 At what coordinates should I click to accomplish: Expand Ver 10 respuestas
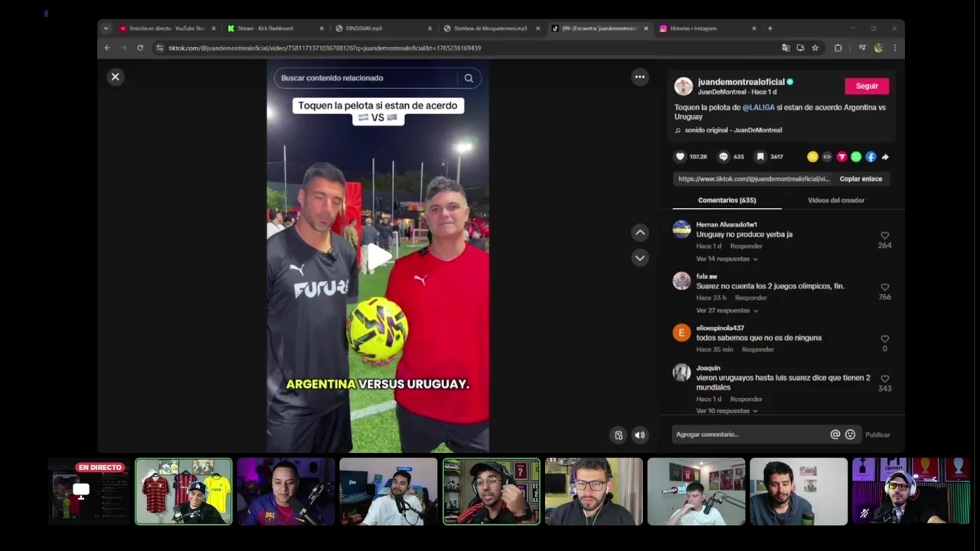click(x=727, y=411)
